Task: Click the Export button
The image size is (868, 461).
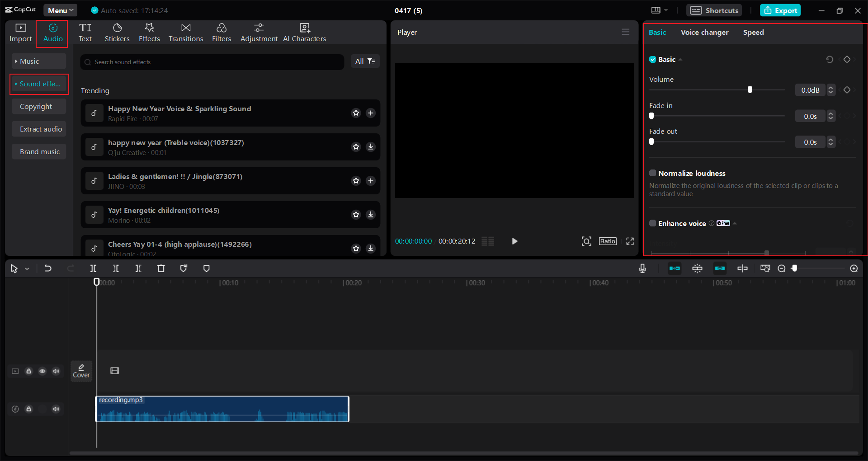Action: tap(781, 10)
